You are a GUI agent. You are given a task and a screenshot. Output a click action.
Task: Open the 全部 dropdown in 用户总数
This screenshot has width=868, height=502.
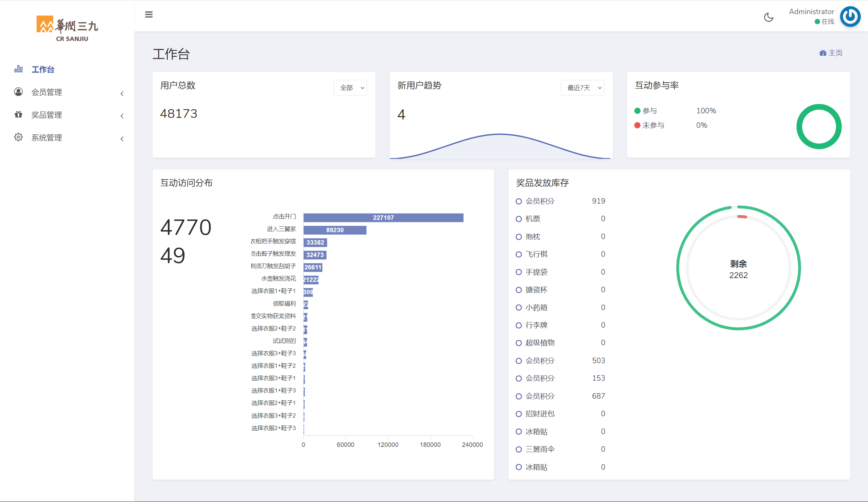350,88
